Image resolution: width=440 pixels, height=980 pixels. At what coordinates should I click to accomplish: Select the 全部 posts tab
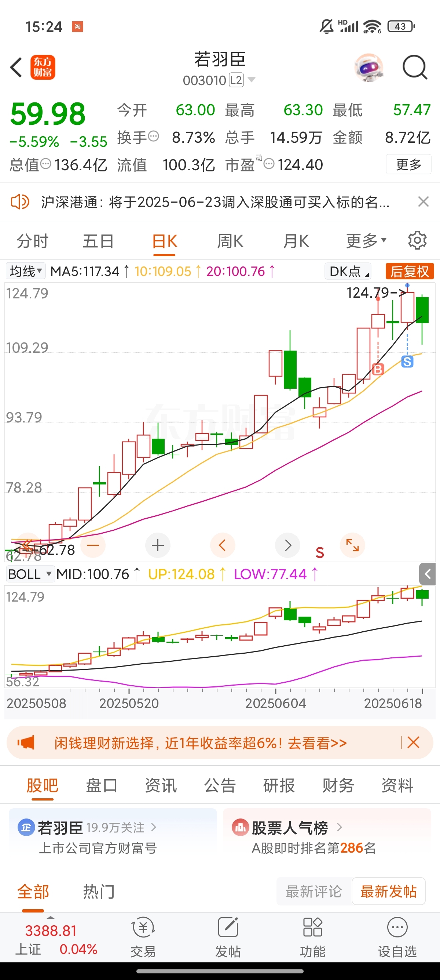click(x=33, y=891)
